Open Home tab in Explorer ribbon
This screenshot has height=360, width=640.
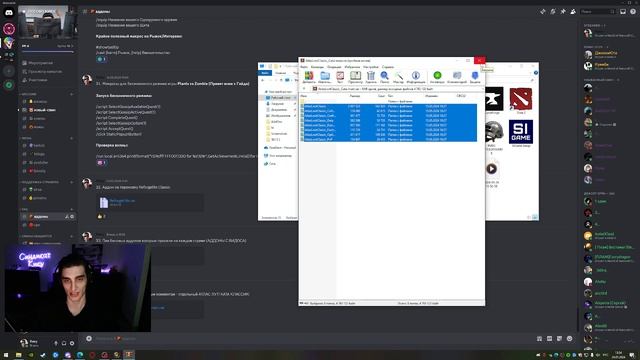[x=280, y=73]
